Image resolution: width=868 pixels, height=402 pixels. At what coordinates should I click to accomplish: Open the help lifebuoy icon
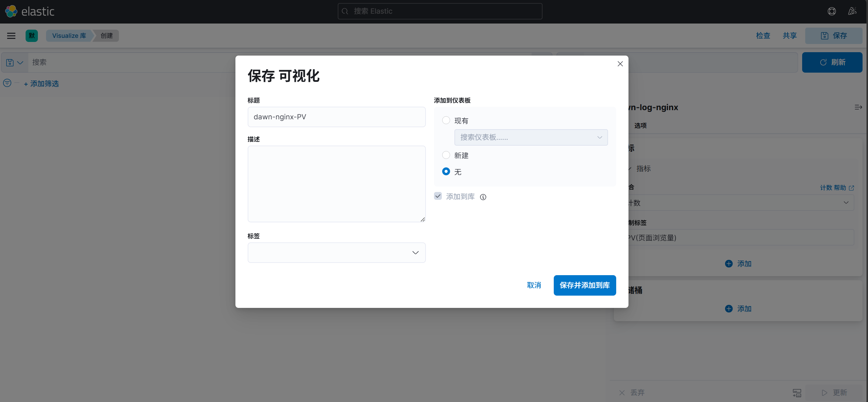(831, 11)
